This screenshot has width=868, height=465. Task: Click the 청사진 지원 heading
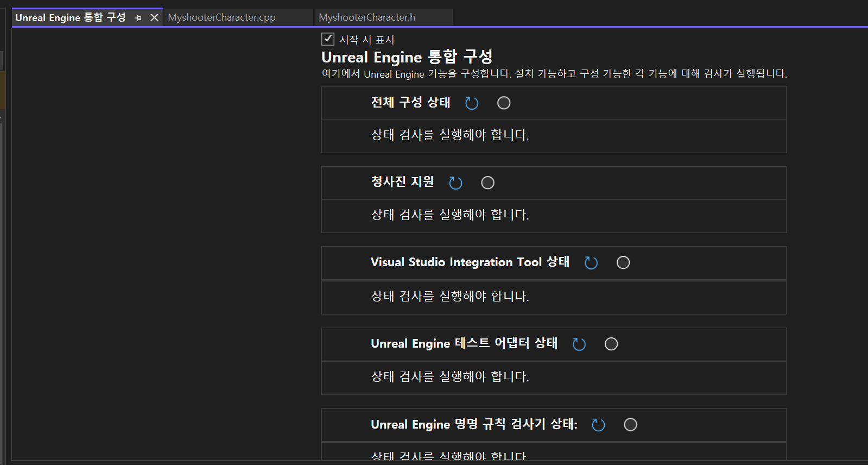pyautogui.click(x=402, y=182)
